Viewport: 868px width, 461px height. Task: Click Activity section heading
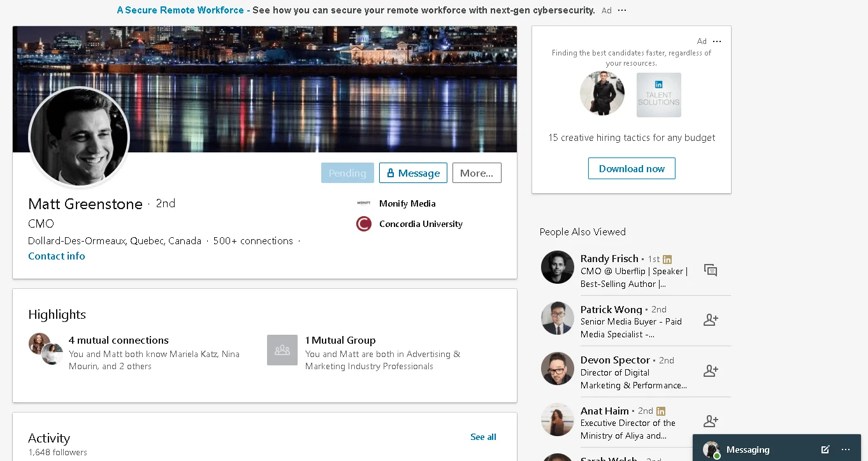[x=49, y=438]
